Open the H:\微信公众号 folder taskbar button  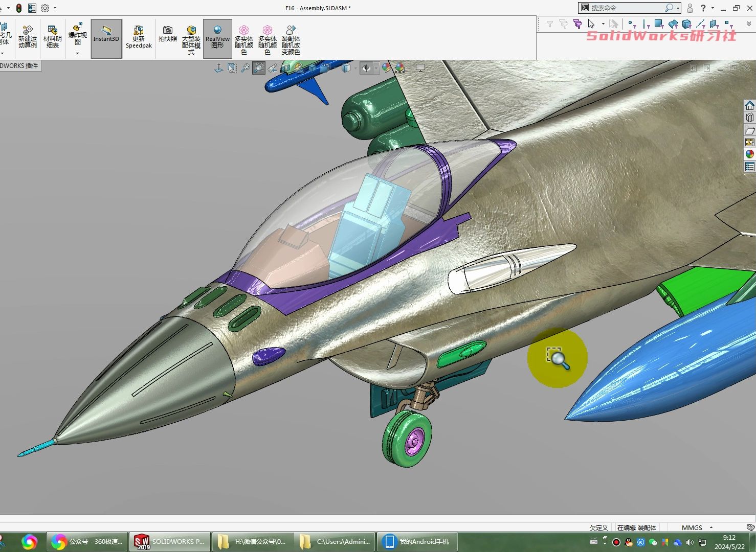[252, 541]
